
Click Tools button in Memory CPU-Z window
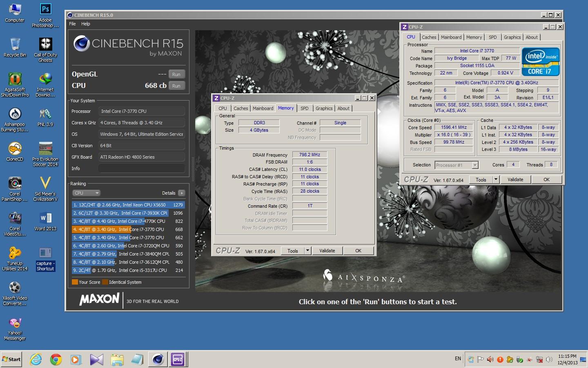[293, 251]
